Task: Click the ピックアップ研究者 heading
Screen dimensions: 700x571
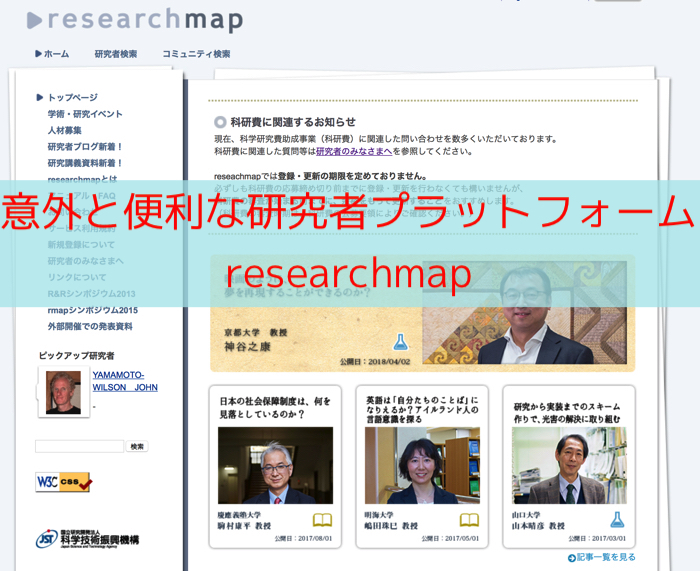Action: click(76, 356)
